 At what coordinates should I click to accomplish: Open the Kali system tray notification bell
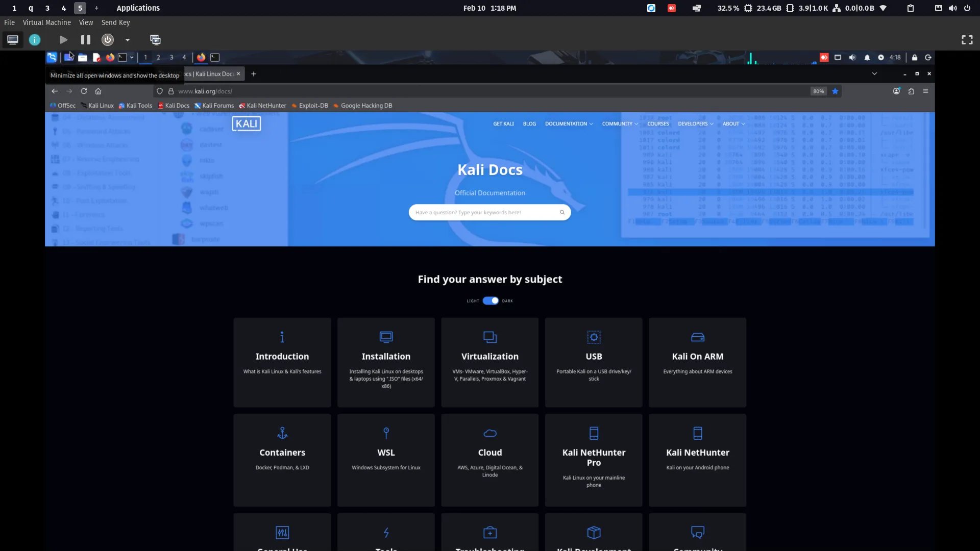point(867,57)
